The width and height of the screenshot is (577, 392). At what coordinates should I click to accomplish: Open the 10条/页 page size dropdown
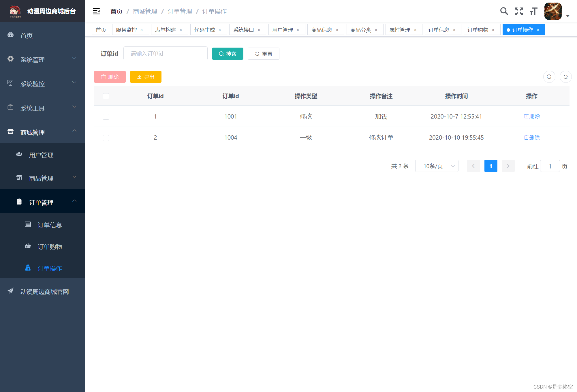coord(437,166)
